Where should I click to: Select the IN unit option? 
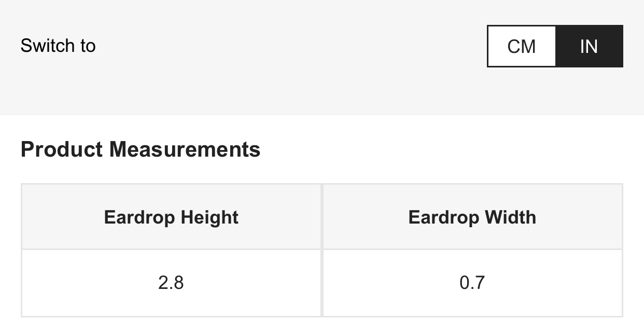tap(589, 46)
